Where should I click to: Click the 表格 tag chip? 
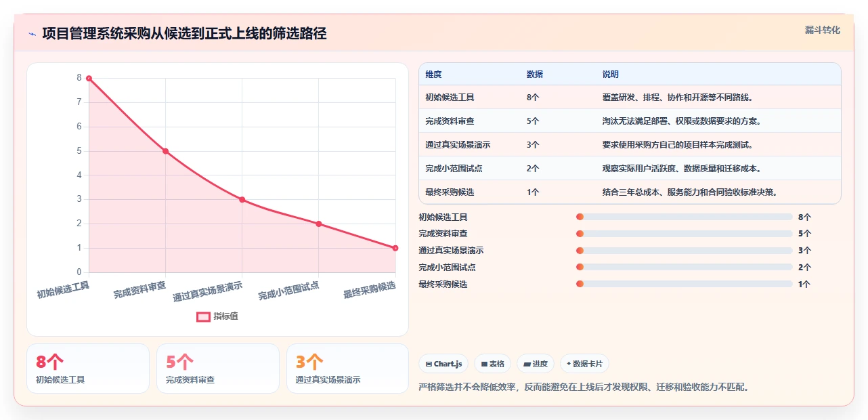(x=492, y=364)
